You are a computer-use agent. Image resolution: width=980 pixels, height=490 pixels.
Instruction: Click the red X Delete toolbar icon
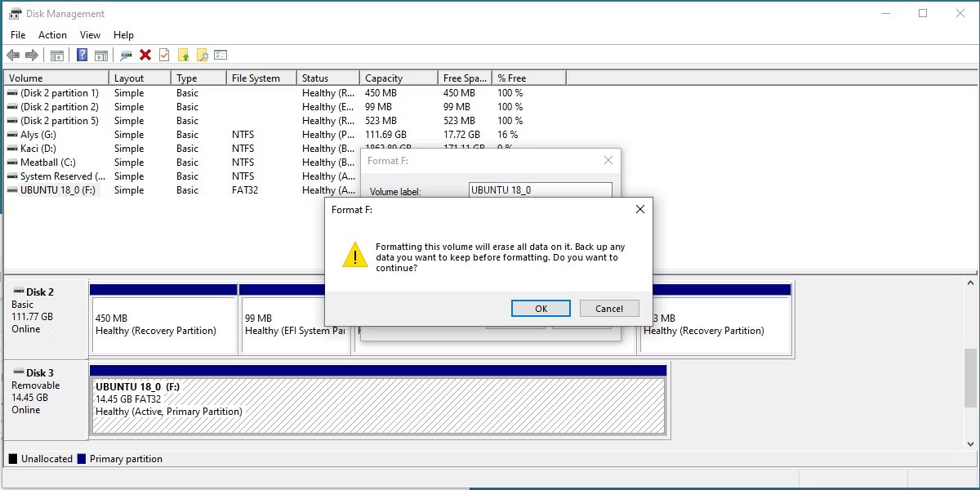pos(145,55)
